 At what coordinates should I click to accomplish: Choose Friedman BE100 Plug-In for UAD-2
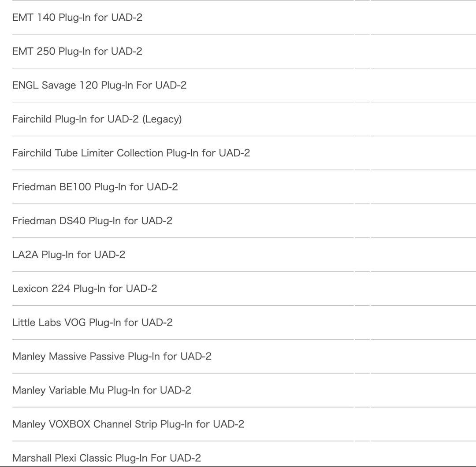pyautogui.click(x=95, y=187)
